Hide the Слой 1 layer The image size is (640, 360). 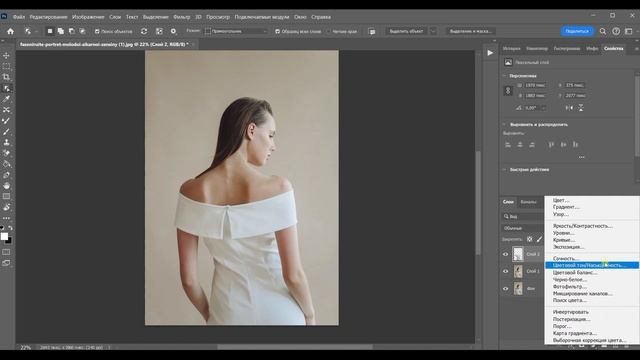point(505,271)
